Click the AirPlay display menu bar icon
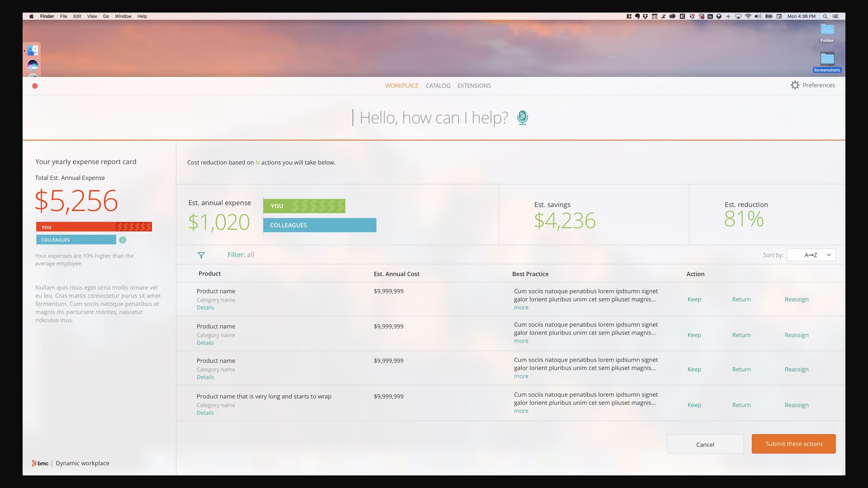The image size is (868, 488). [x=738, y=16]
